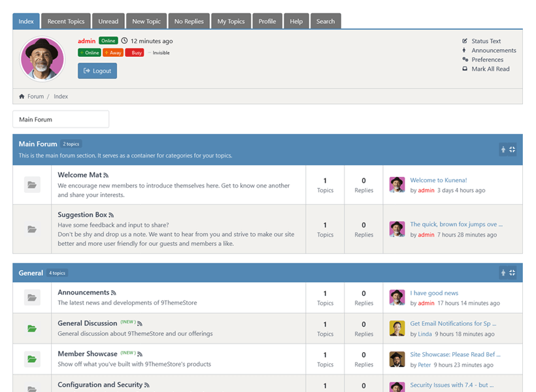This screenshot has height=392, width=536.
Task: Click the Status Text edit icon
Action: tap(465, 41)
